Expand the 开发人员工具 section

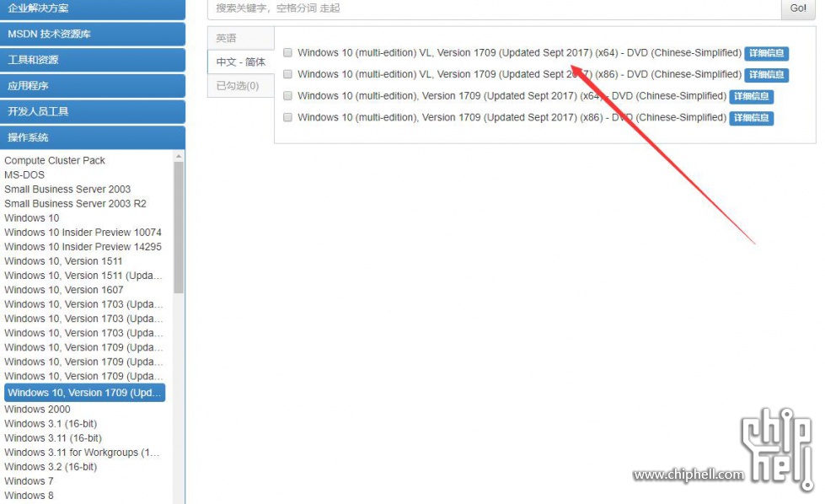pos(93,111)
